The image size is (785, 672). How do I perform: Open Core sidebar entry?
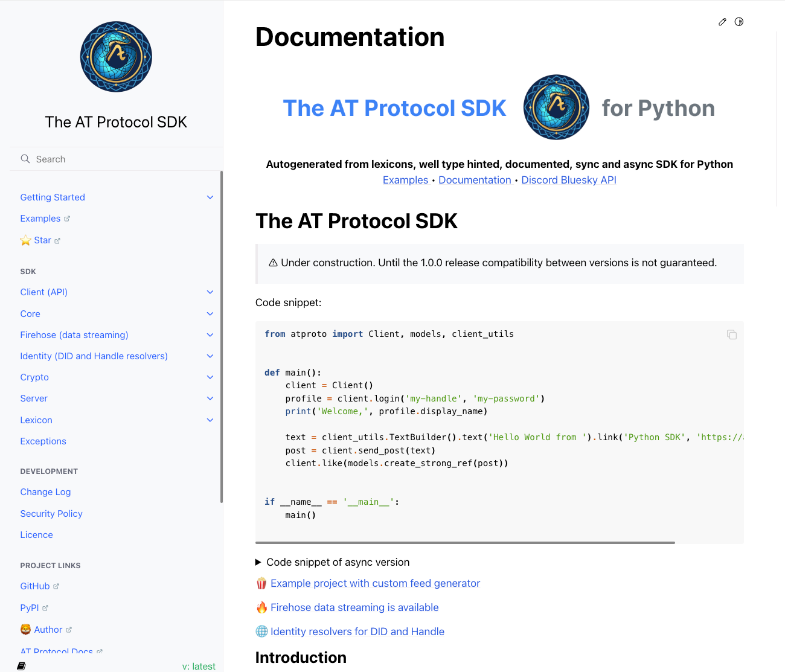pos(30,314)
